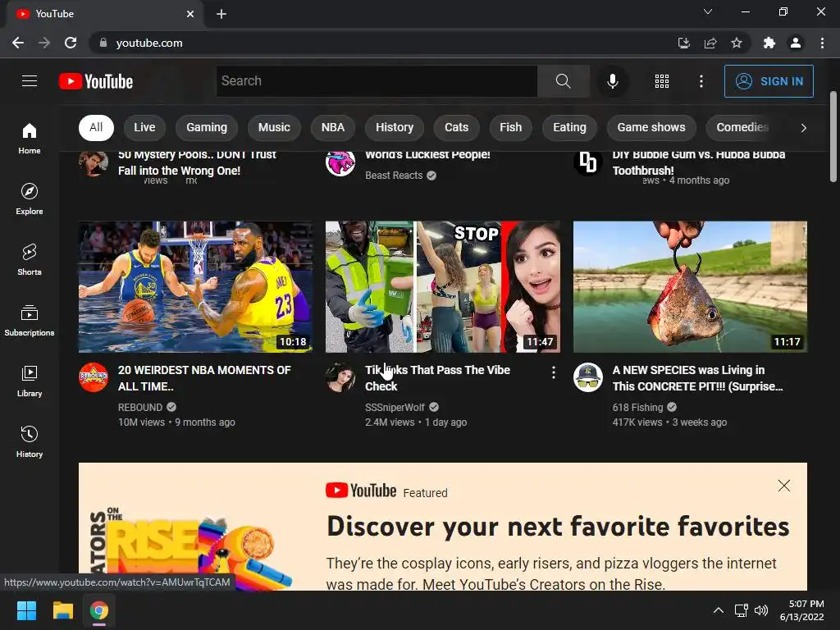Open more options for TikToks video
Screen dimensions: 840x630
pos(554,373)
